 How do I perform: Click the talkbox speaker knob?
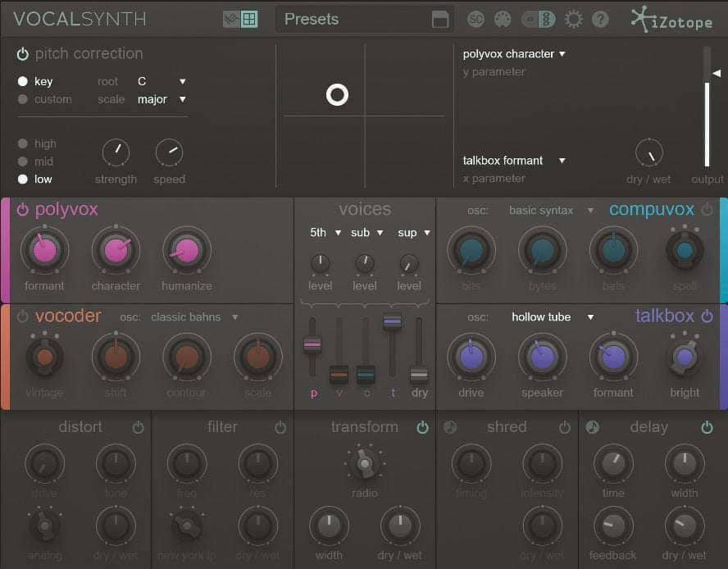click(542, 357)
